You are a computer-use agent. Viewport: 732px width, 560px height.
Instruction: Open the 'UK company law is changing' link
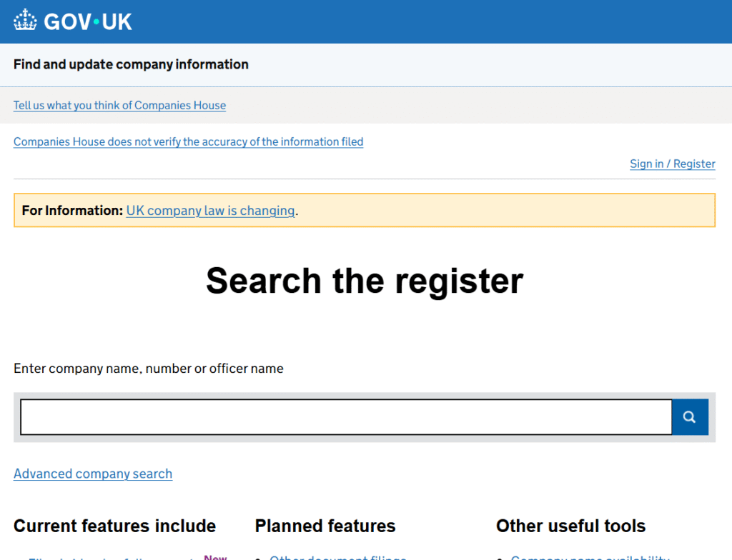coord(210,211)
